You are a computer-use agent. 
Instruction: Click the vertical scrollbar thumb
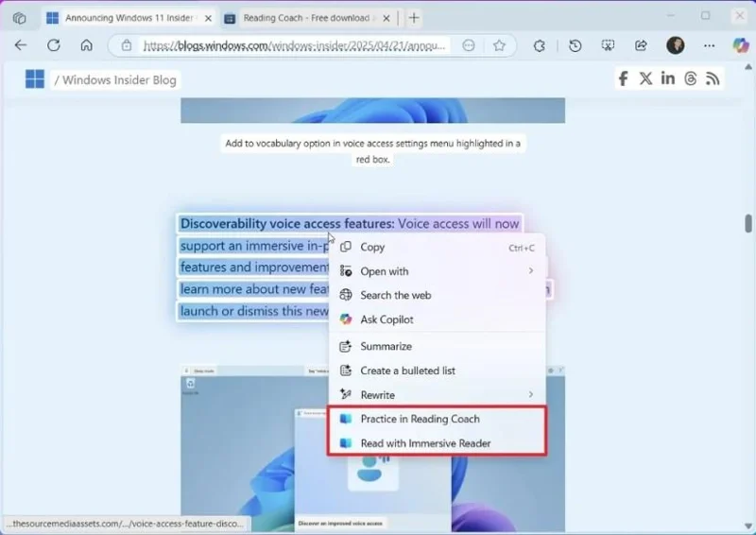pyautogui.click(x=748, y=223)
